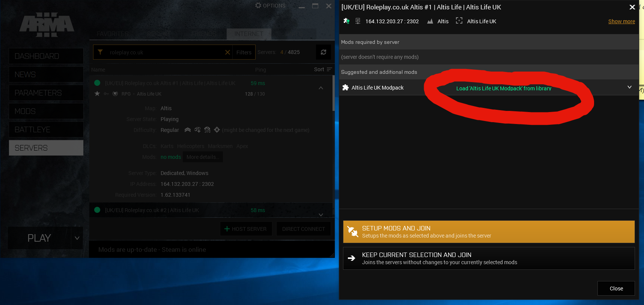The width and height of the screenshot is (644, 305).
Task: Click DIRECT CONNECT button
Action: point(304,229)
